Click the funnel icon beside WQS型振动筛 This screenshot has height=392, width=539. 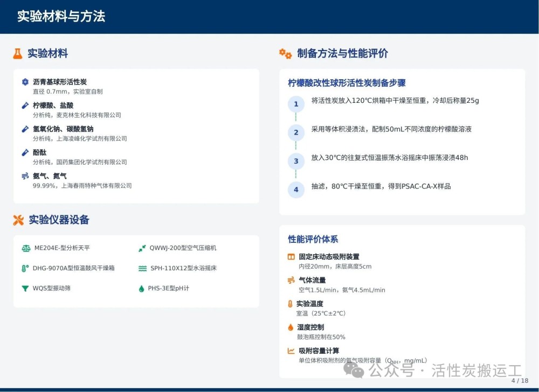click(x=25, y=289)
